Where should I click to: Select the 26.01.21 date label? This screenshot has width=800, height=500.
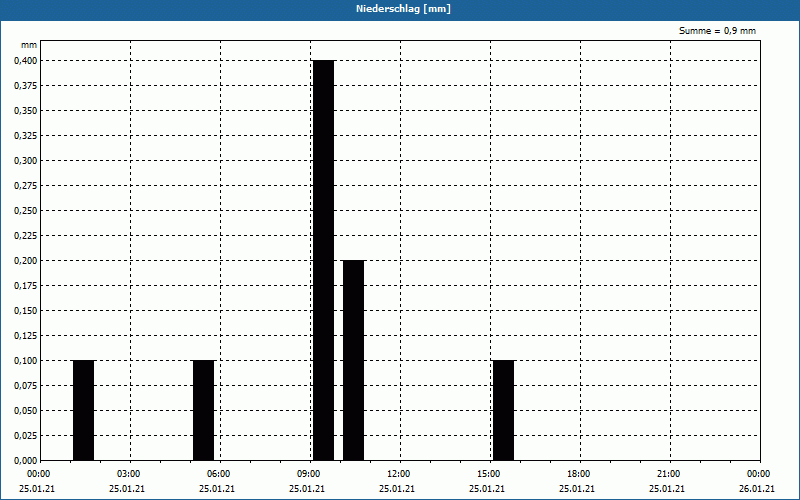point(757,489)
